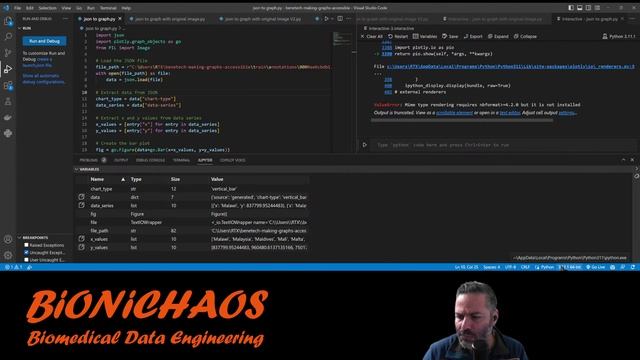Click the blue Run and Debug button

coord(44,41)
